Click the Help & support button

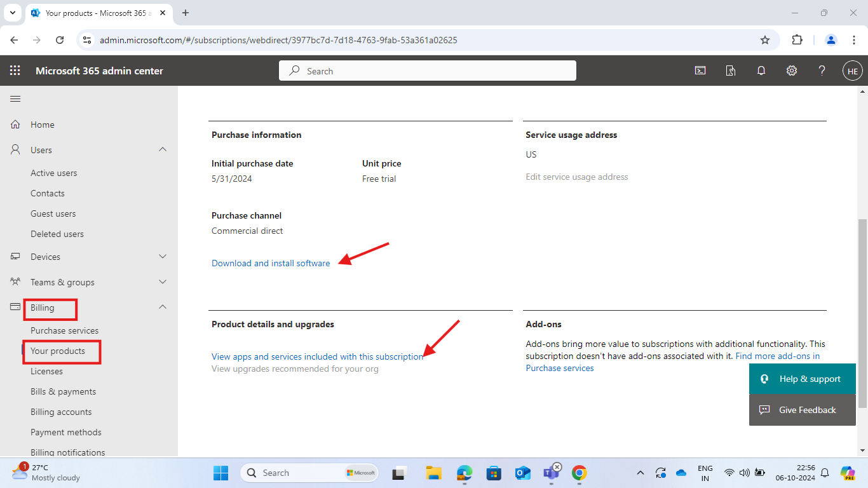click(x=803, y=379)
